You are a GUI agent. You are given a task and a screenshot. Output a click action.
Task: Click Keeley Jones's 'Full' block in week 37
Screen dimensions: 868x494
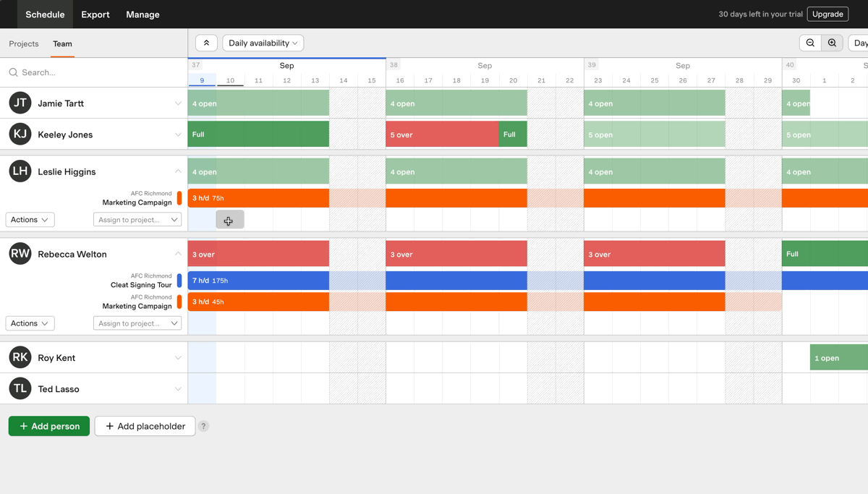point(258,135)
